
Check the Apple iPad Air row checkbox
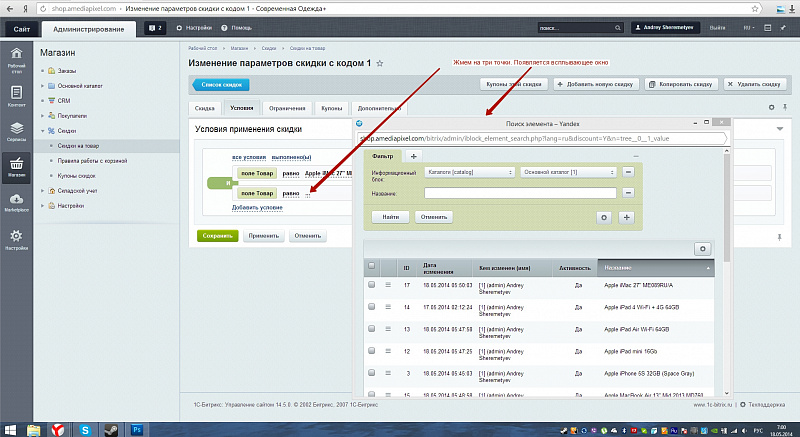[371, 328]
